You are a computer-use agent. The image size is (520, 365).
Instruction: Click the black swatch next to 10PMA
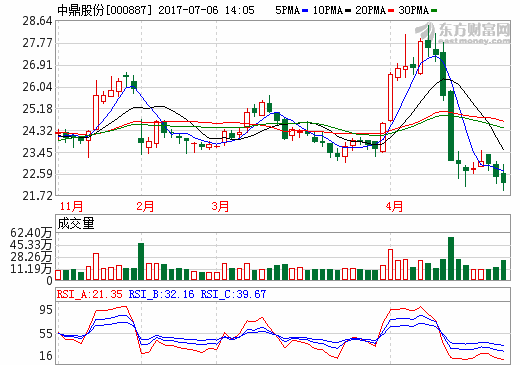348,11
